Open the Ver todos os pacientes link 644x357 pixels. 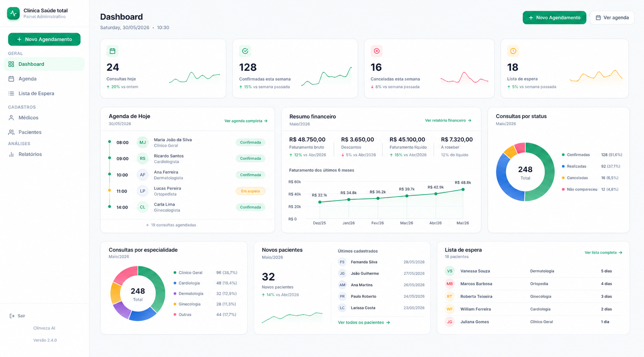364,323
